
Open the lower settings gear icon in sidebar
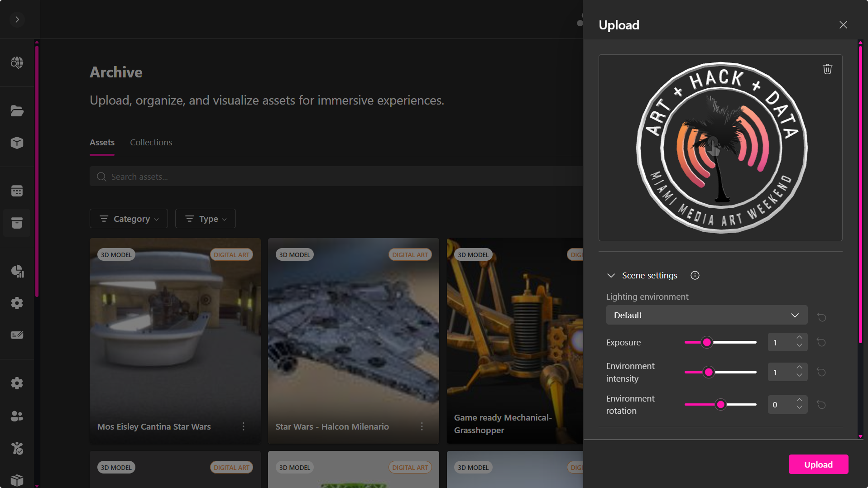point(17,383)
